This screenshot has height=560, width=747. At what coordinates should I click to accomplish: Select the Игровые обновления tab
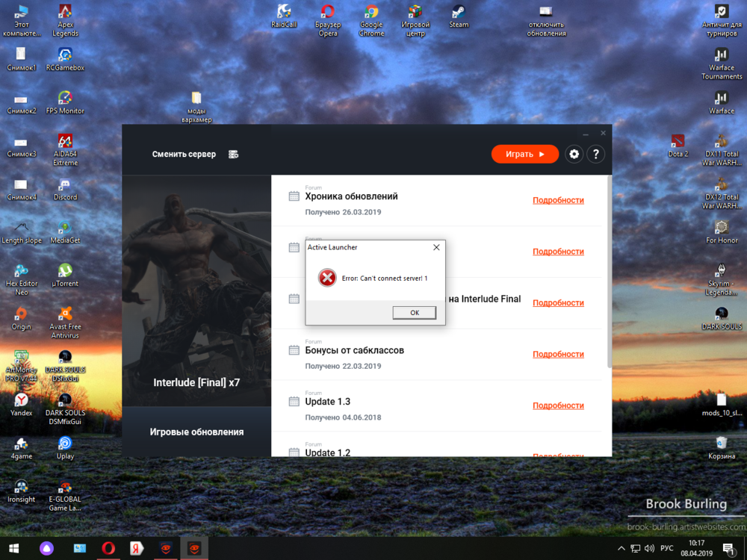[x=196, y=432]
